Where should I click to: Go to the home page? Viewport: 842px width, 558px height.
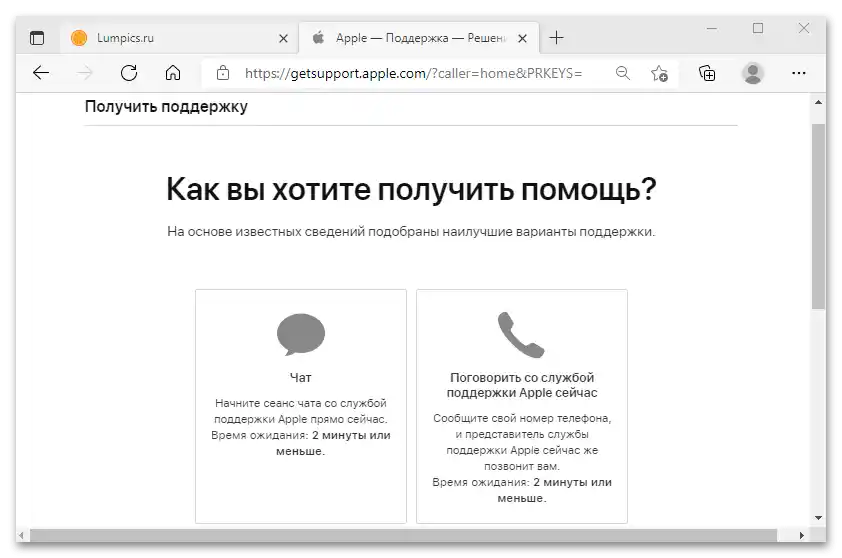[173, 73]
